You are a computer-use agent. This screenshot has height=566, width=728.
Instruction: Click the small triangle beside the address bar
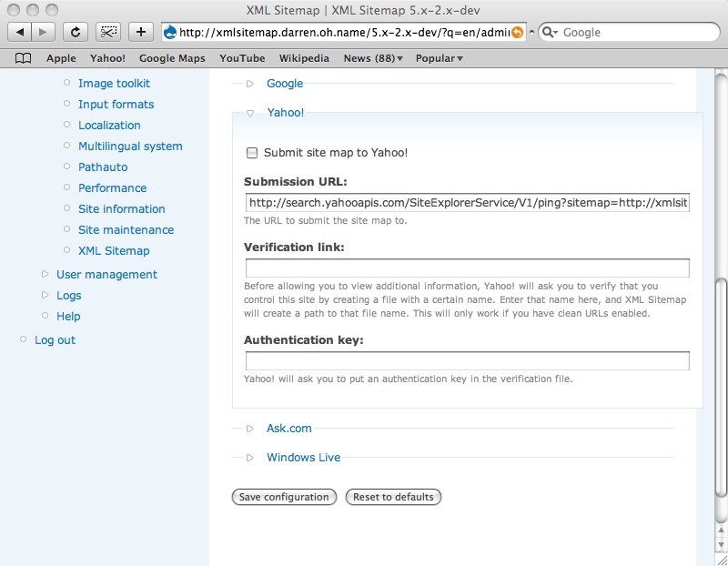531,32
